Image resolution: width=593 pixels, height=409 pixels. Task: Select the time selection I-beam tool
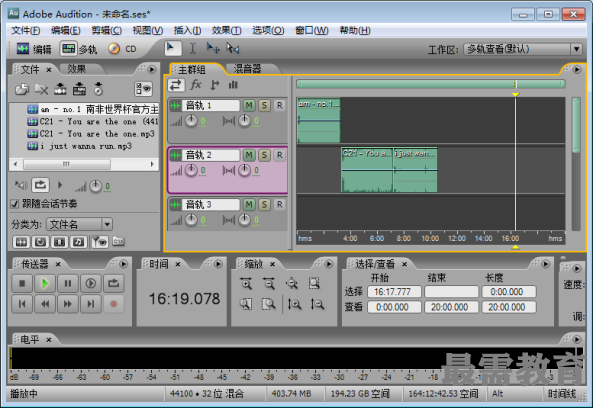(192, 48)
